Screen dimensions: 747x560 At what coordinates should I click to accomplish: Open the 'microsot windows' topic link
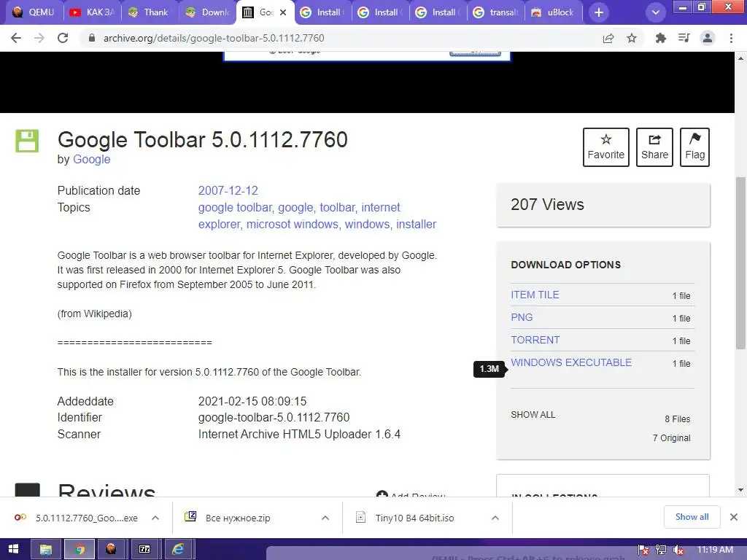tap(292, 225)
